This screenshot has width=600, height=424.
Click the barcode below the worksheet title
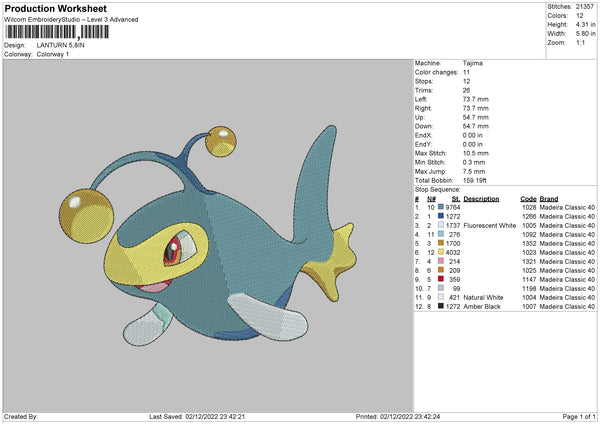tap(57, 34)
